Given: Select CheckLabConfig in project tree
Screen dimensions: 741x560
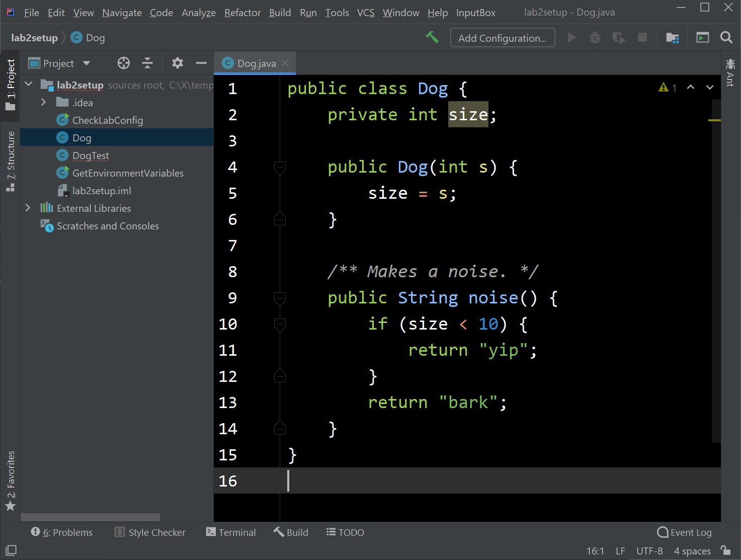Looking at the screenshot, I should coord(108,120).
